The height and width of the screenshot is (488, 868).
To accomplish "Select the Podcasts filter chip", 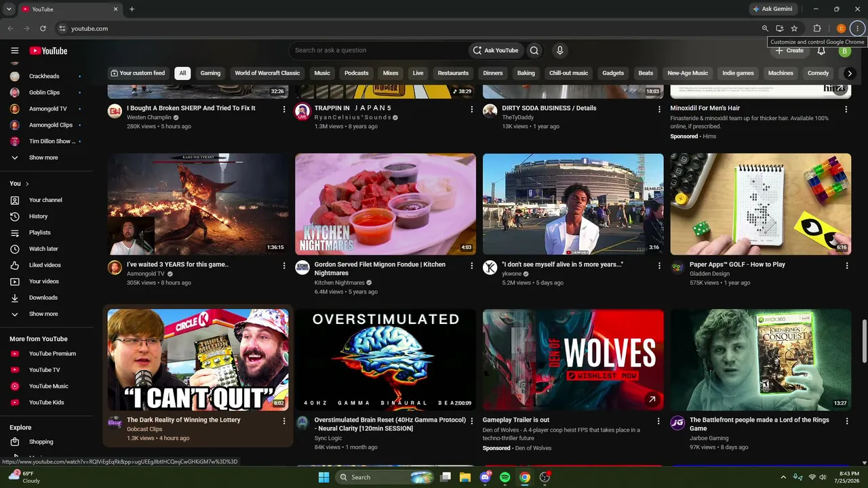I will pos(356,73).
